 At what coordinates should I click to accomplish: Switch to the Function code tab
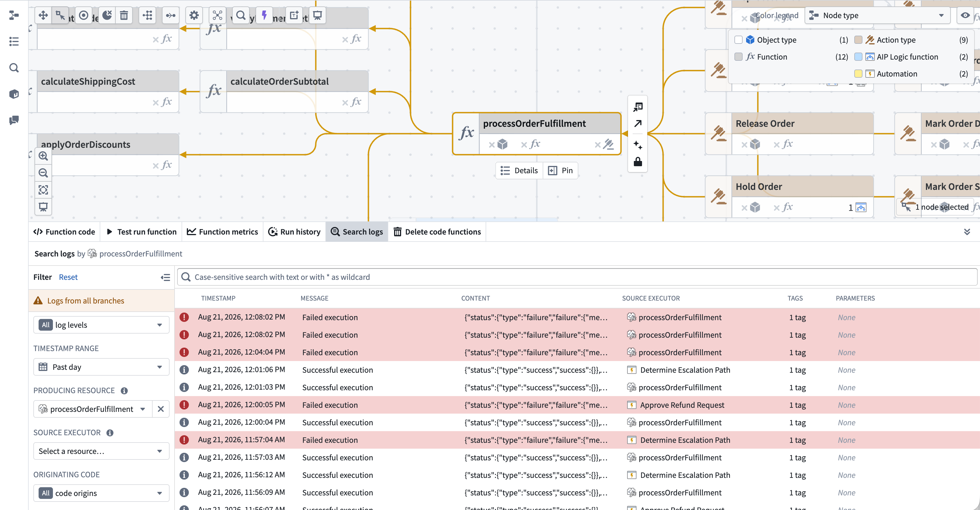[x=64, y=232]
